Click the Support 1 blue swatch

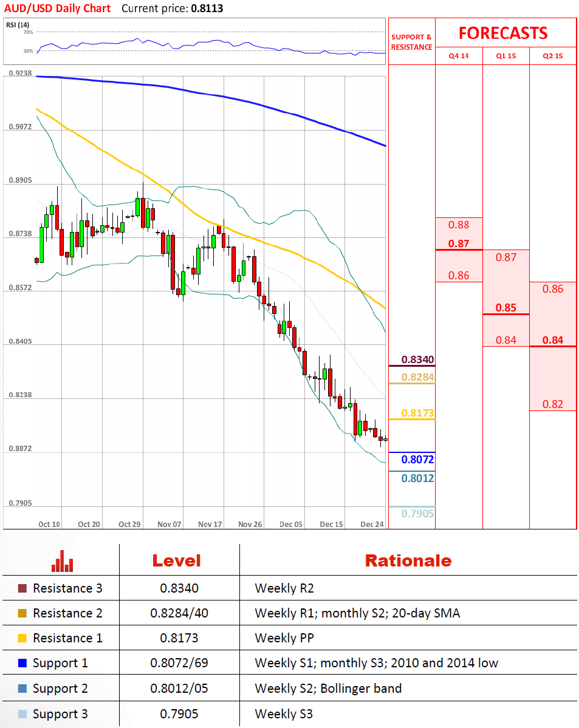[x=22, y=663]
